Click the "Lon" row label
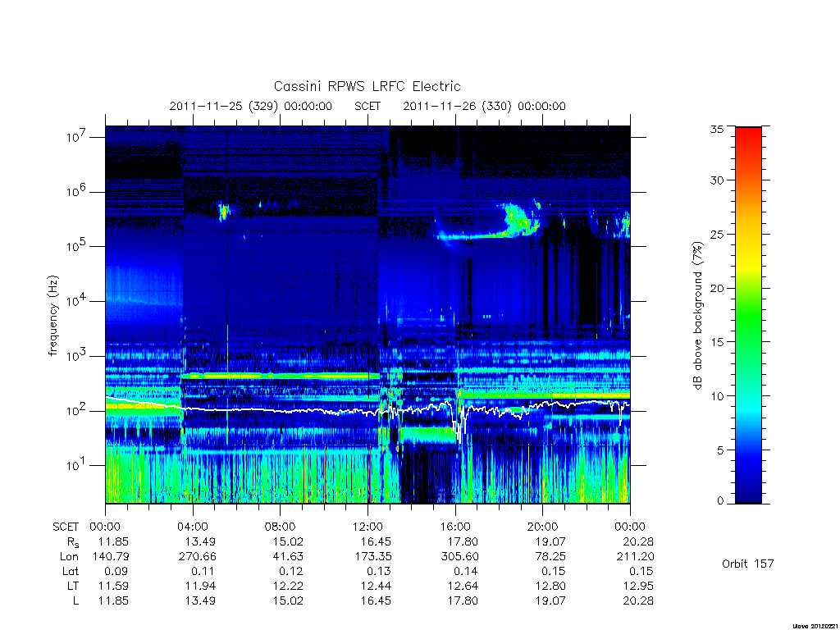840x630 pixels. pyautogui.click(x=69, y=557)
